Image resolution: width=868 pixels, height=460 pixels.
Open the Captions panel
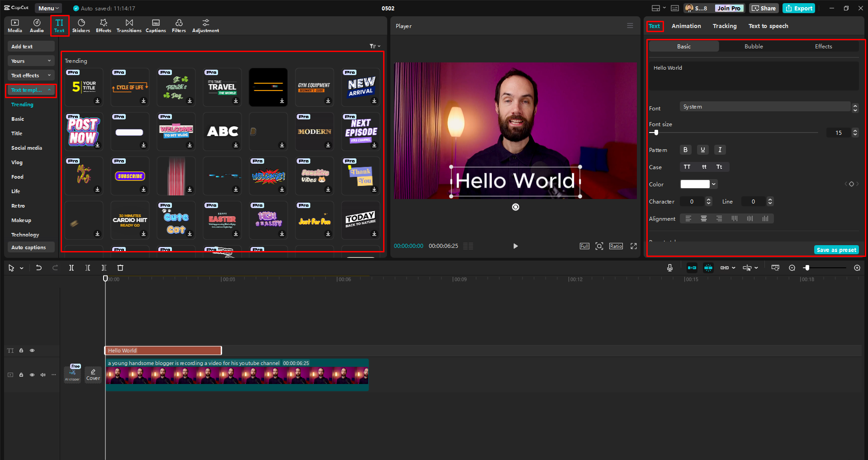point(156,25)
